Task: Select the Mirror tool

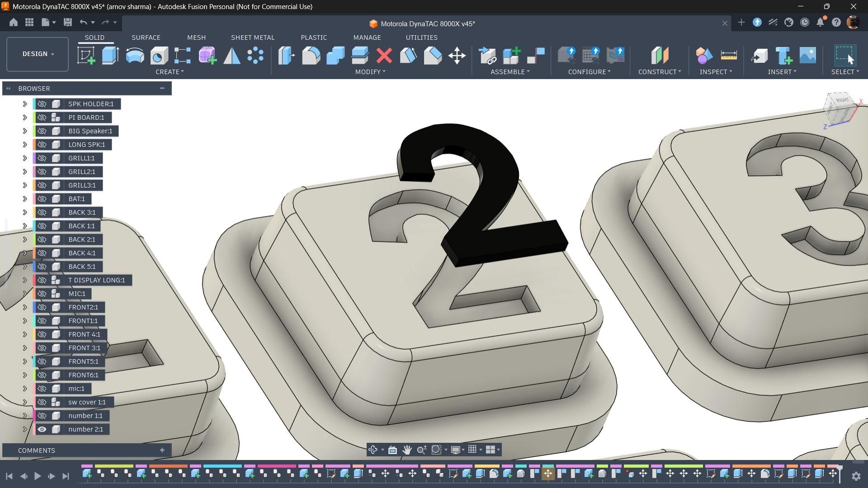Action: tap(232, 56)
